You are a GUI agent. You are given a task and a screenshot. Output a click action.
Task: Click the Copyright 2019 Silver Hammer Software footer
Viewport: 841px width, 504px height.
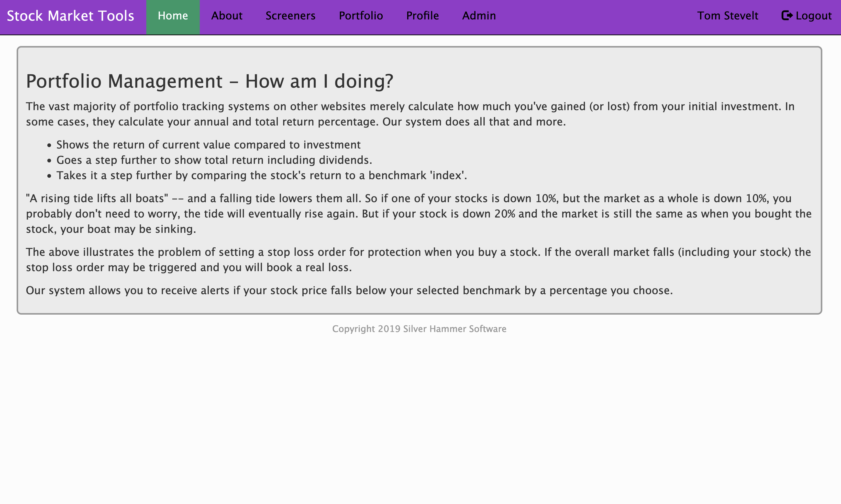[x=419, y=329]
